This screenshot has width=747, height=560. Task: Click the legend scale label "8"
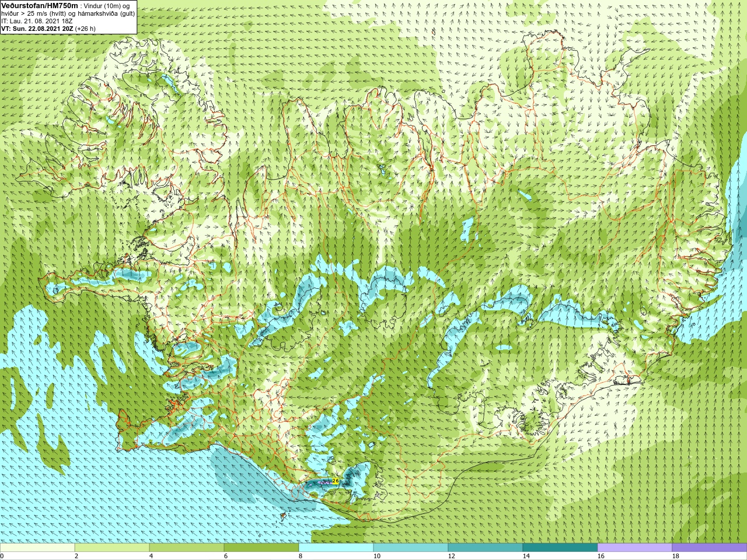point(300,556)
